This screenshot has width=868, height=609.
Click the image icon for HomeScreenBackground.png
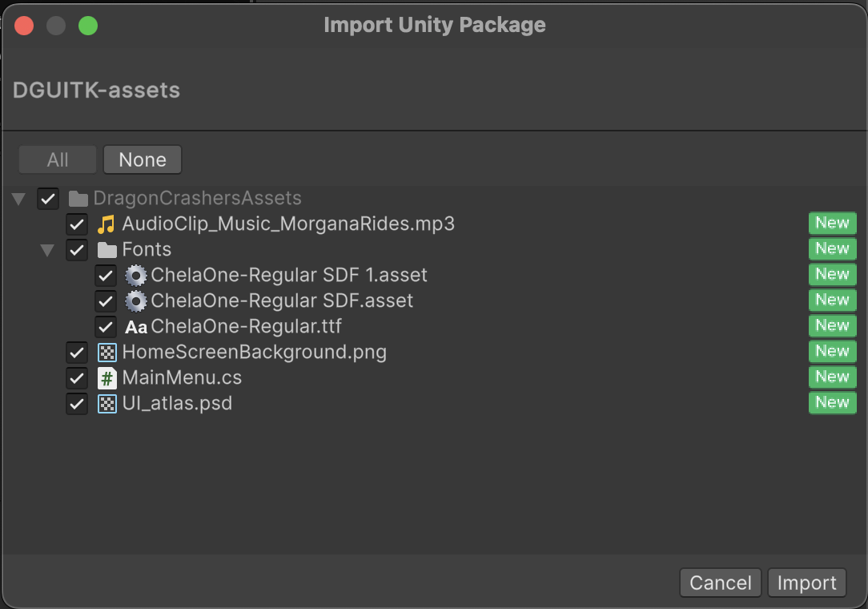pos(106,353)
